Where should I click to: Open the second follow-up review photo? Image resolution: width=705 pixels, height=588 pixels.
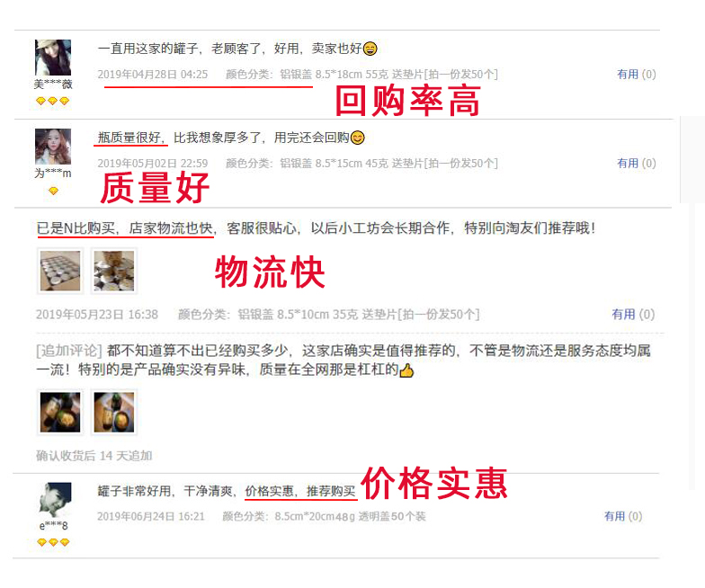pos(114,412)
